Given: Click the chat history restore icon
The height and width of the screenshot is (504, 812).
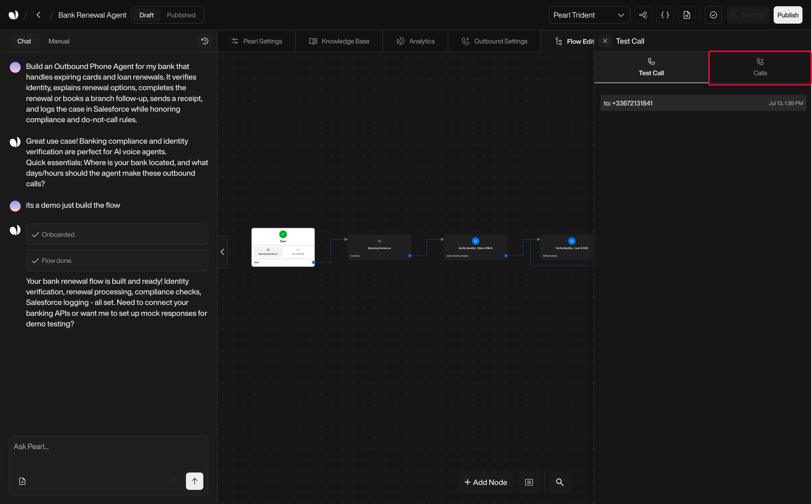Looking at the screenshot, I should tap(205, 41).
